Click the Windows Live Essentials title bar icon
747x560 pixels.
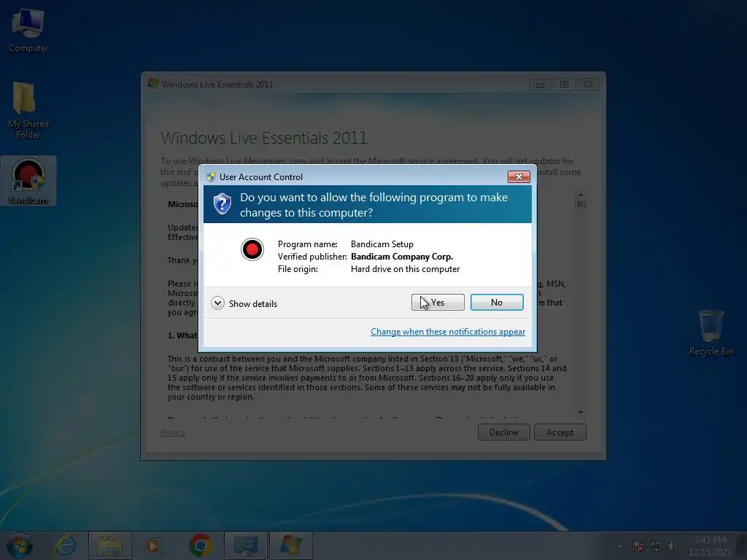point(153,84)
